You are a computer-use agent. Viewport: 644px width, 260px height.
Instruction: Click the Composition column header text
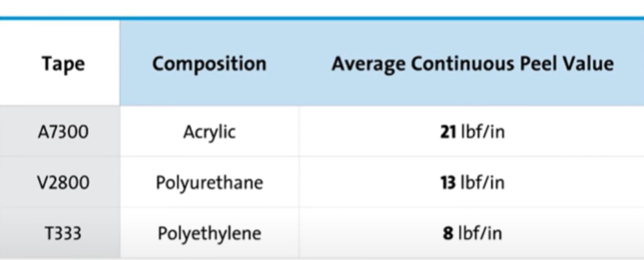coord(209,64)
